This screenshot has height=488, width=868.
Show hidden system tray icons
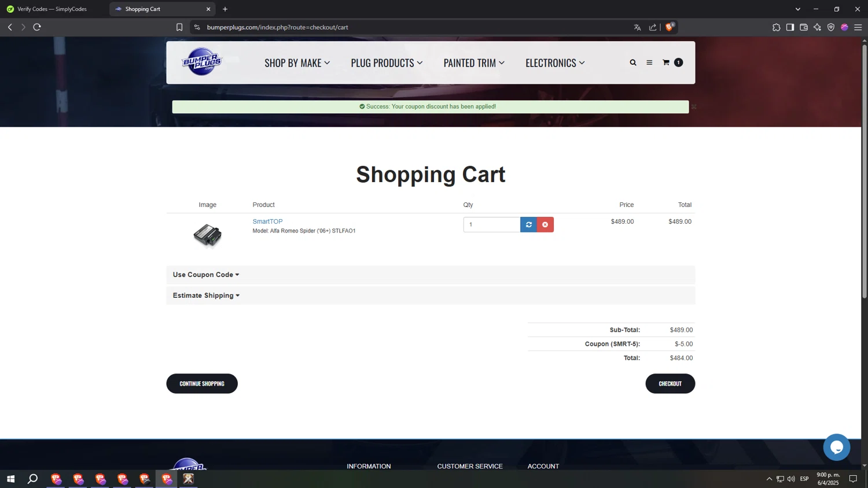pyautogui.click(x=769, y=479)
